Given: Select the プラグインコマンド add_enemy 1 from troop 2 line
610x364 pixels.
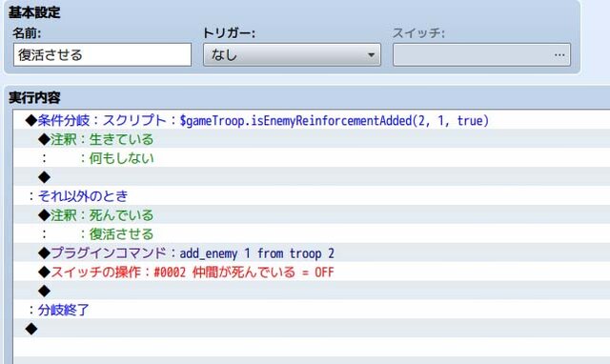Looking at the screenshot, I should pos(312,253).
